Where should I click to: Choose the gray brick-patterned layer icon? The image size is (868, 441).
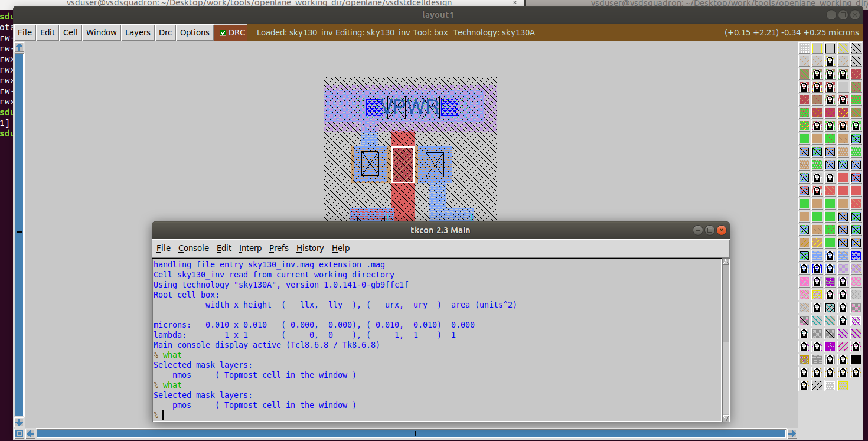tap(817, 360)
